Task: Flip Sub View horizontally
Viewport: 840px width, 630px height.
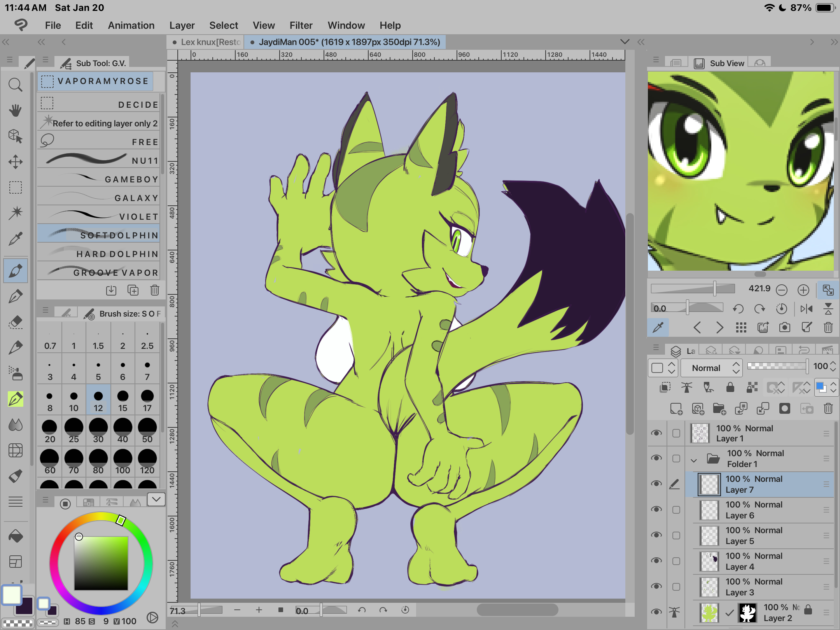Action: tap(806, 309)
